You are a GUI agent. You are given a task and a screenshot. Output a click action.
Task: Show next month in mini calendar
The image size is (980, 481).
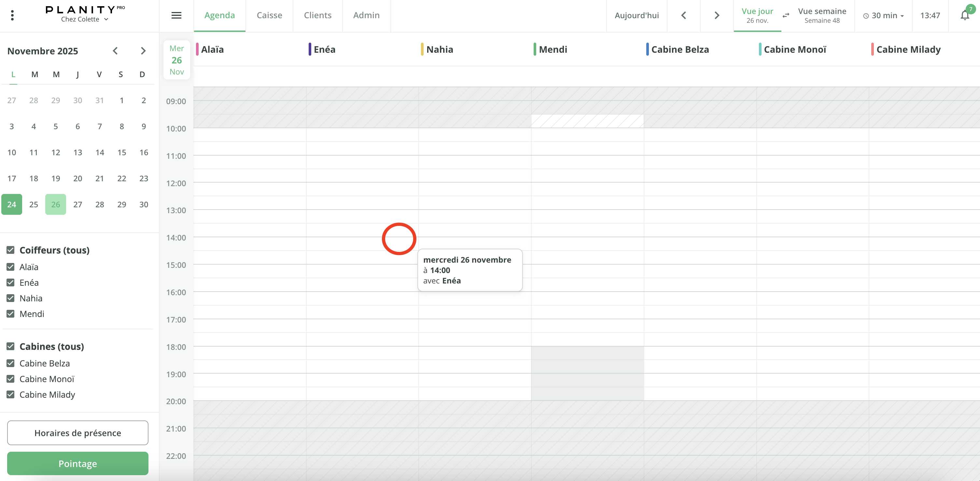(143, 50)
